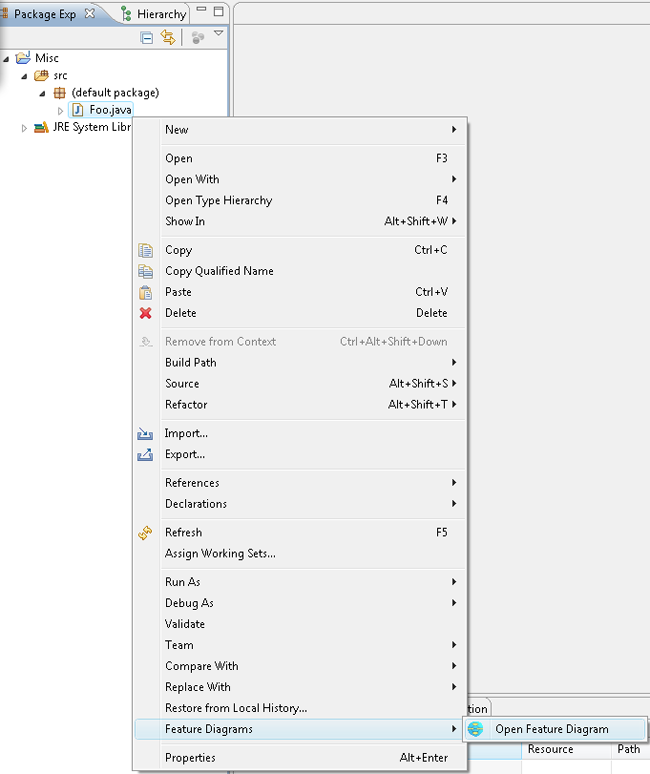Click the Open Feature Diagram globe icon
Screen dimensions: 650x774
pos(476,729)
